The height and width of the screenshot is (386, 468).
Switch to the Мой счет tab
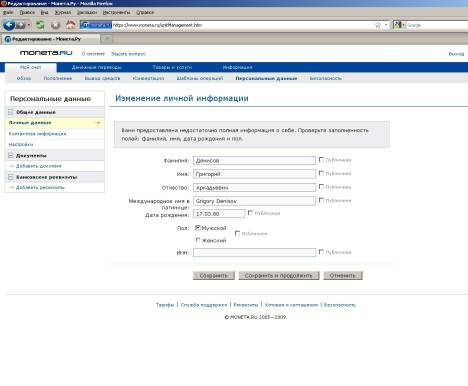(31, 67)
